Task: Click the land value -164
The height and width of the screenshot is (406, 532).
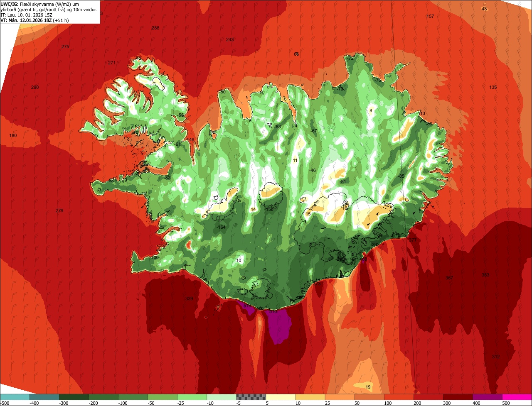Action: tap(221, 227)
